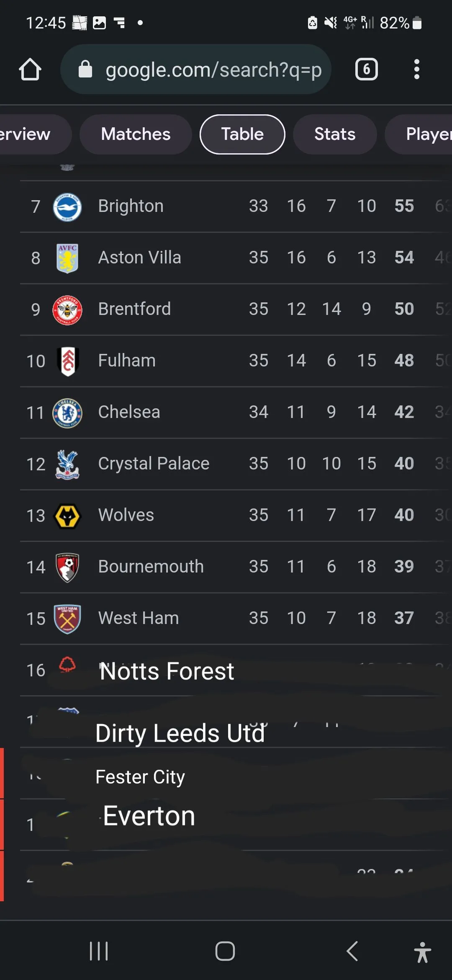Open the tab switcher showing 6 tabs
452x980 pixels.
[x=366, y=69]
